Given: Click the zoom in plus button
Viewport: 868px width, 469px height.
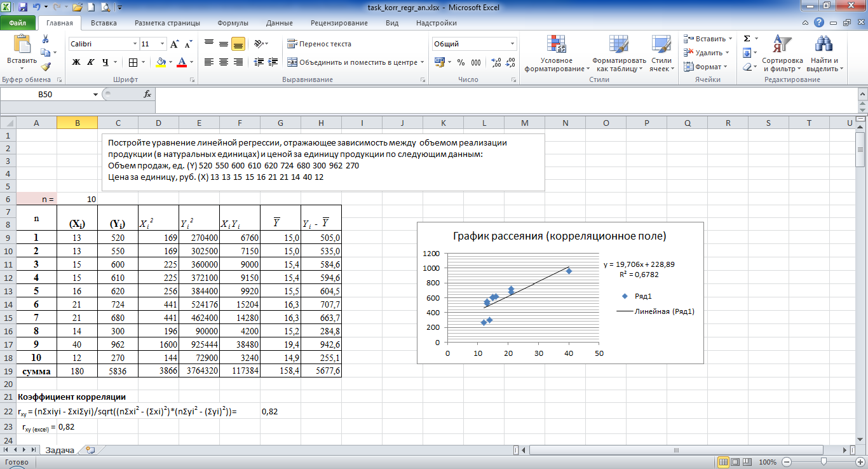Looking at the screenshot, I should click(x=860, y=462).
